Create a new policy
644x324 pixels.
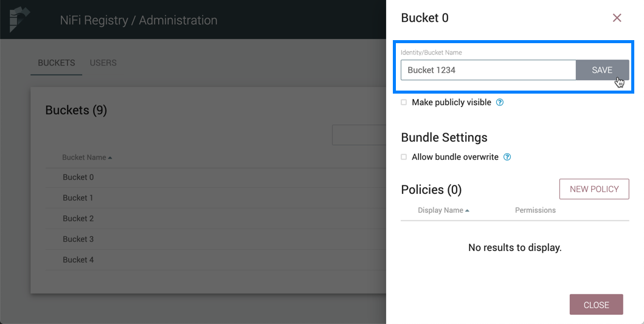click(594, 189)
